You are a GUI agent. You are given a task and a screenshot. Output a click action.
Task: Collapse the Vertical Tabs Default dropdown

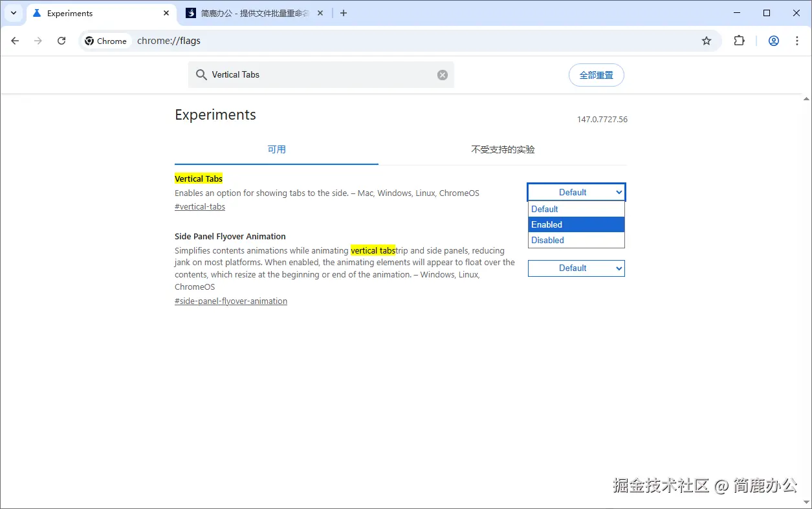click(576, 192)
